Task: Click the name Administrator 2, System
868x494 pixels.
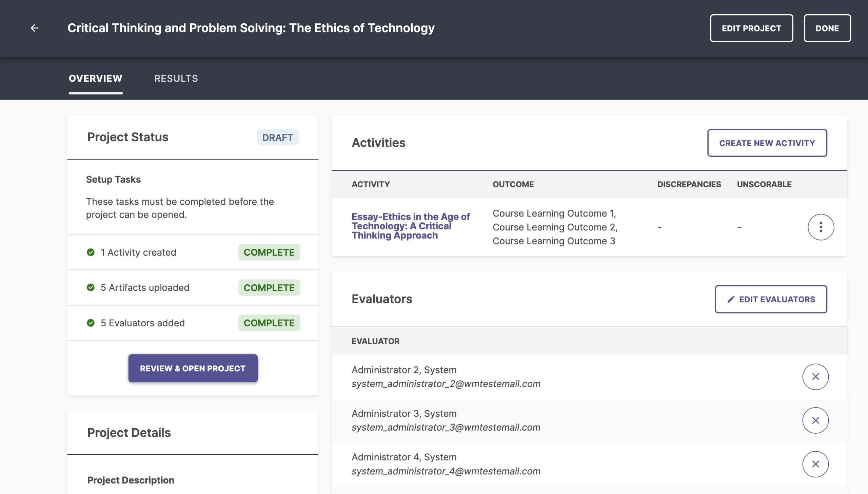Action: [404, 370]
